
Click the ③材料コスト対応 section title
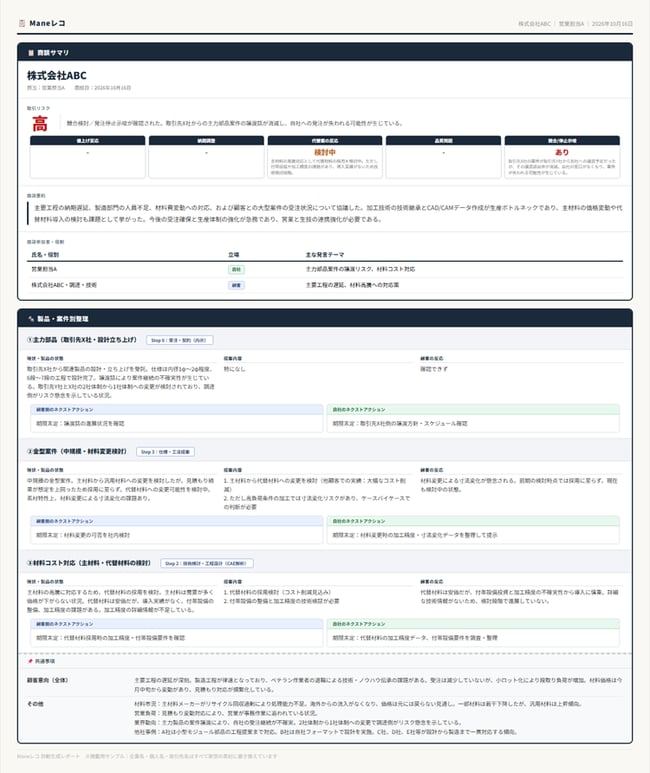pyautogui.click(x=89, y=562)
